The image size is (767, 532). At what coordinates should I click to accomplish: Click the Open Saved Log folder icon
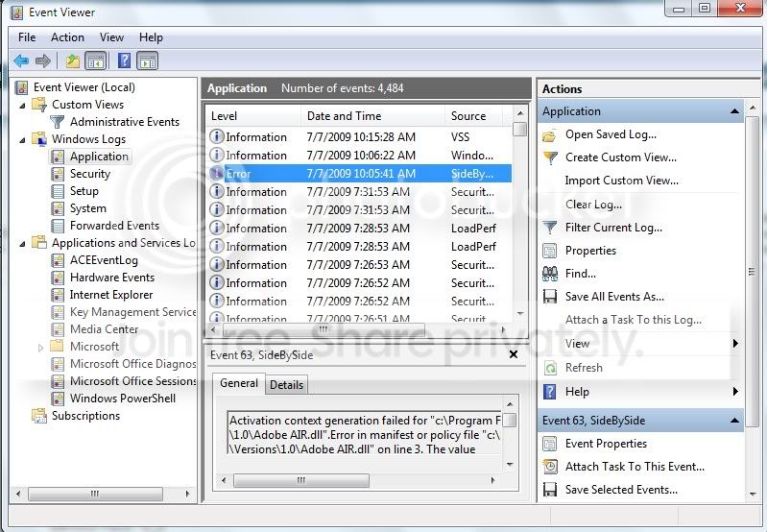tap(550, 135)
